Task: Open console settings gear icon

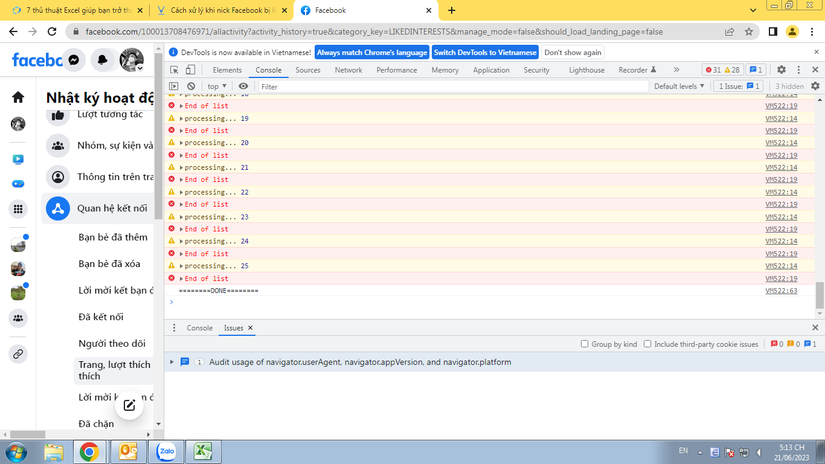Action: pos(815,86)
